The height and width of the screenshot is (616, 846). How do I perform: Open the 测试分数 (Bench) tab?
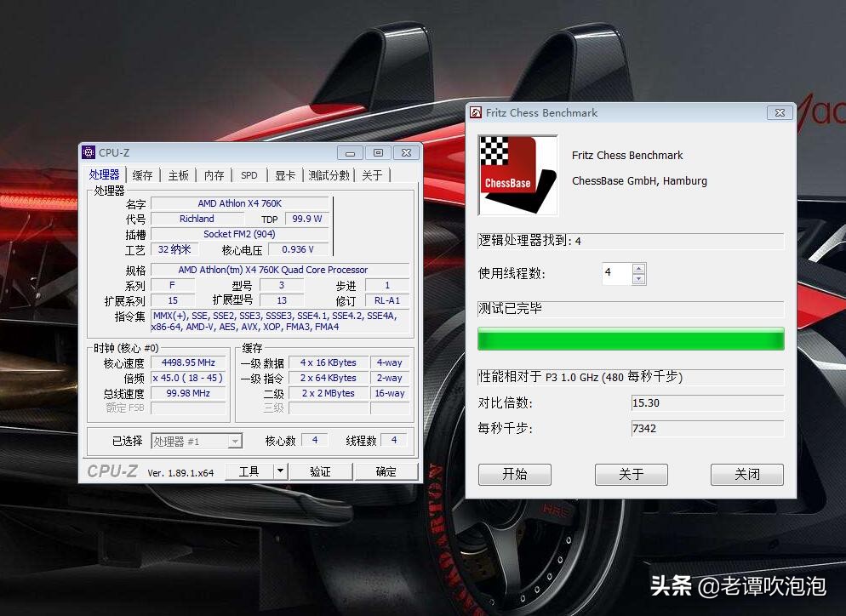point(329,174)
